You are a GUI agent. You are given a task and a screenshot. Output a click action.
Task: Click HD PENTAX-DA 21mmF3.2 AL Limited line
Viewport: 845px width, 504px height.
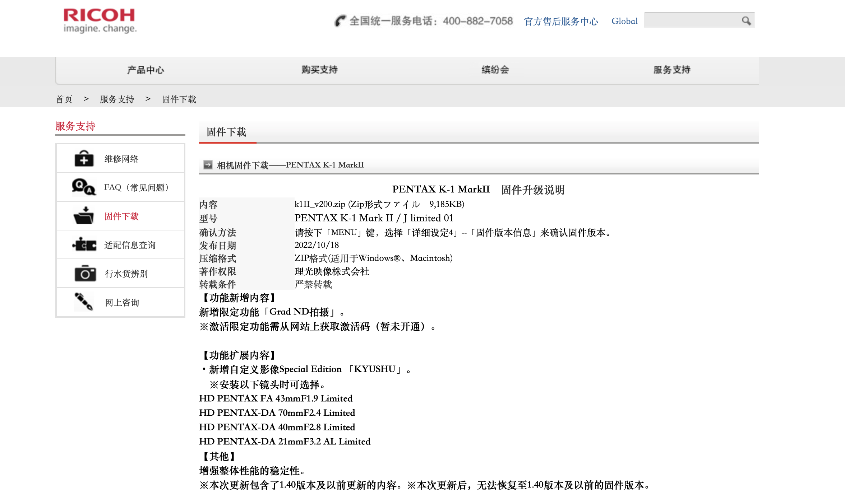point(285,442)
